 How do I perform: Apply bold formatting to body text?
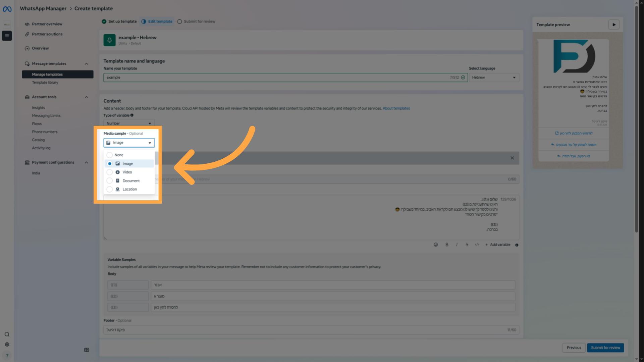click(x=447, y=245)
